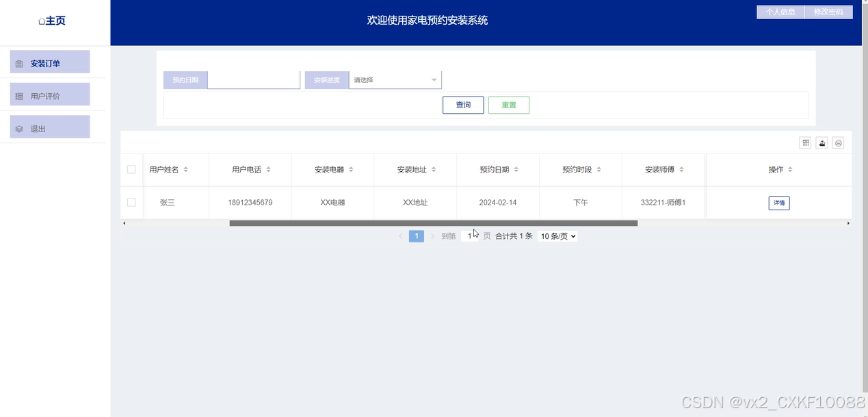
Task: Click the 安装订单 sidebar icon
Action: (x=19, y=64)
